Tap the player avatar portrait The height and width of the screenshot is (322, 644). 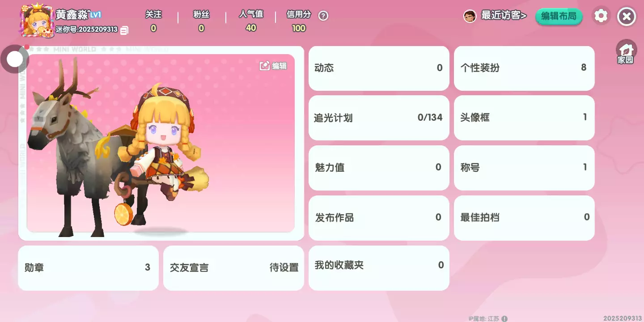click(37, 21)
